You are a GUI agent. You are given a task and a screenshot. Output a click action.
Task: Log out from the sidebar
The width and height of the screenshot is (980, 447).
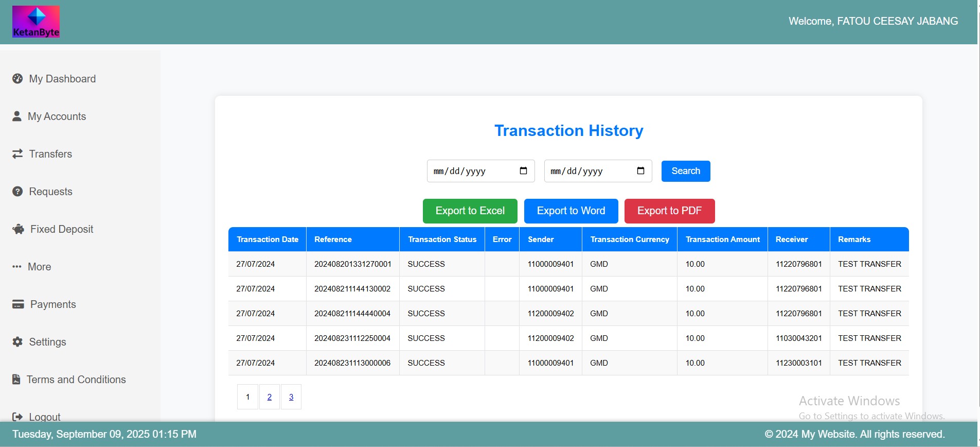click(45, 417)
